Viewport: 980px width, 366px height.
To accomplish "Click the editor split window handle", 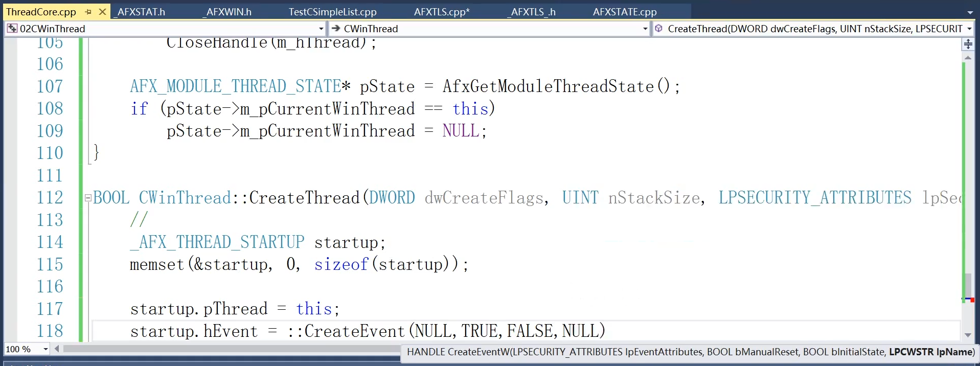I will point(968,44).
